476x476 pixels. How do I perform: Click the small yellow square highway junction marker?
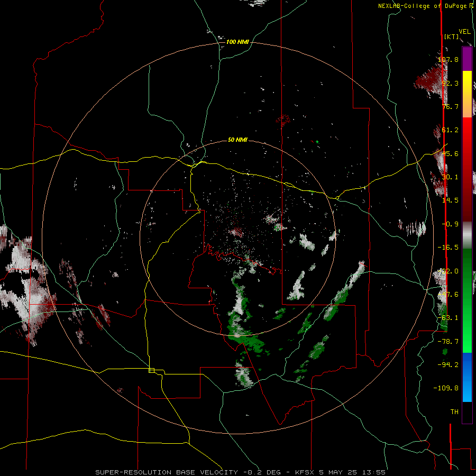(151, 370)
